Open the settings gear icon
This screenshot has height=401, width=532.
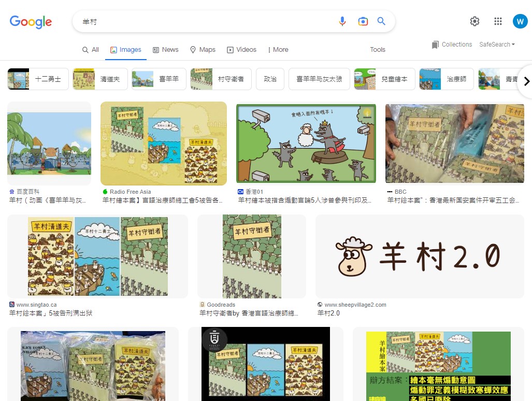[x=475, y=21]
